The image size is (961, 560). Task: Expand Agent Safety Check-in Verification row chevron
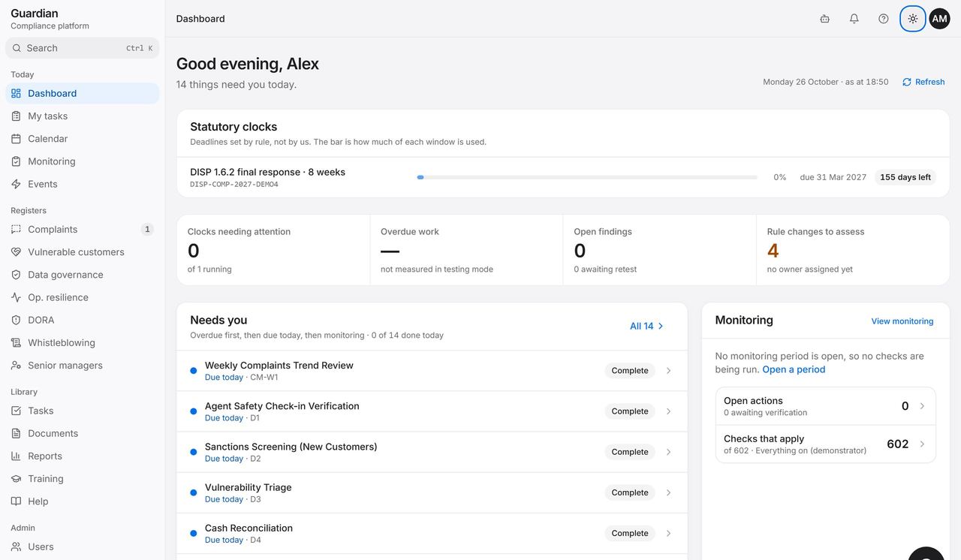coord(668,411)
